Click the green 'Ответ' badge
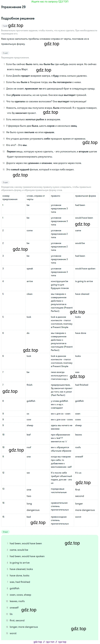This screenshot has height=644, width=100. click(x=6, y=532)
